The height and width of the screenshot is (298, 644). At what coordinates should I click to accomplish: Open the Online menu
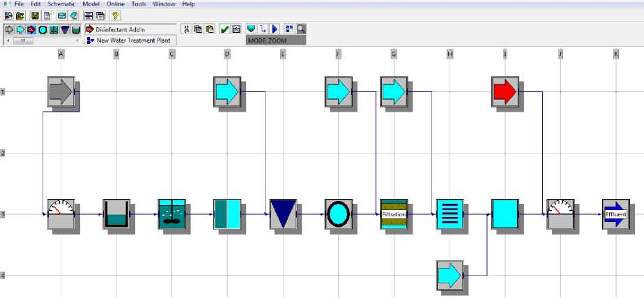[x=116, y=4]
